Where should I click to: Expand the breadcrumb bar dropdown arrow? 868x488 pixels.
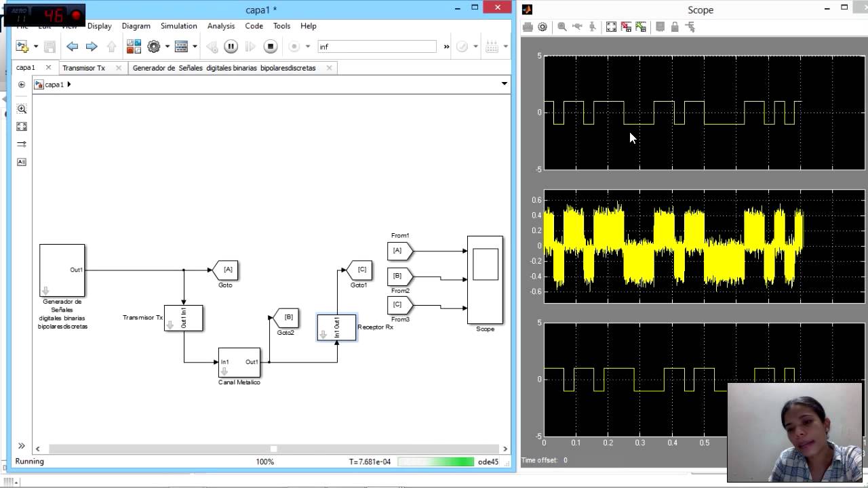(x=504, y=84)
